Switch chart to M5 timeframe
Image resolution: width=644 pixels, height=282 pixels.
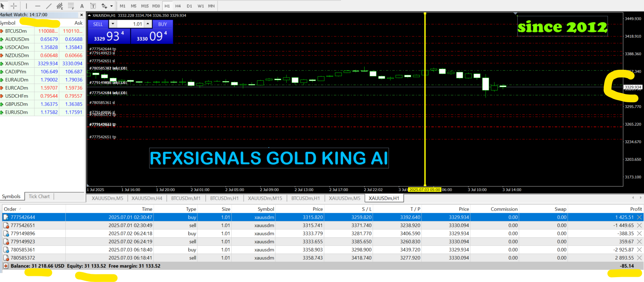pyautogui.click(x=134, y=6)
